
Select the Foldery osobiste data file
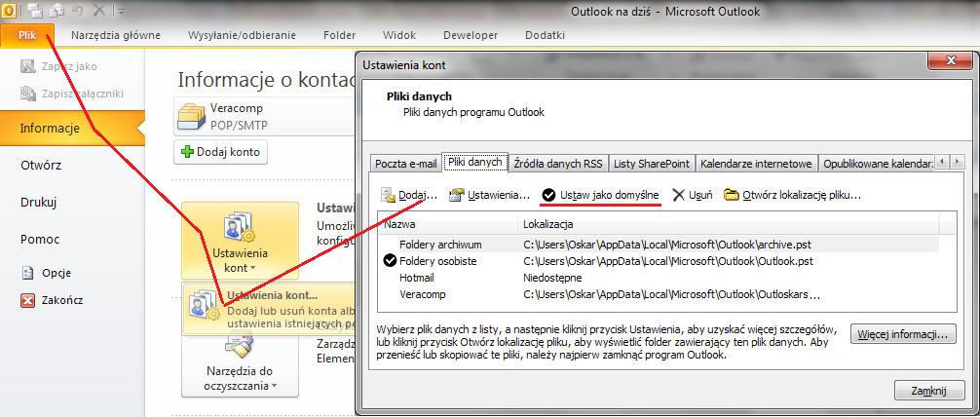[x=659, y=261]
